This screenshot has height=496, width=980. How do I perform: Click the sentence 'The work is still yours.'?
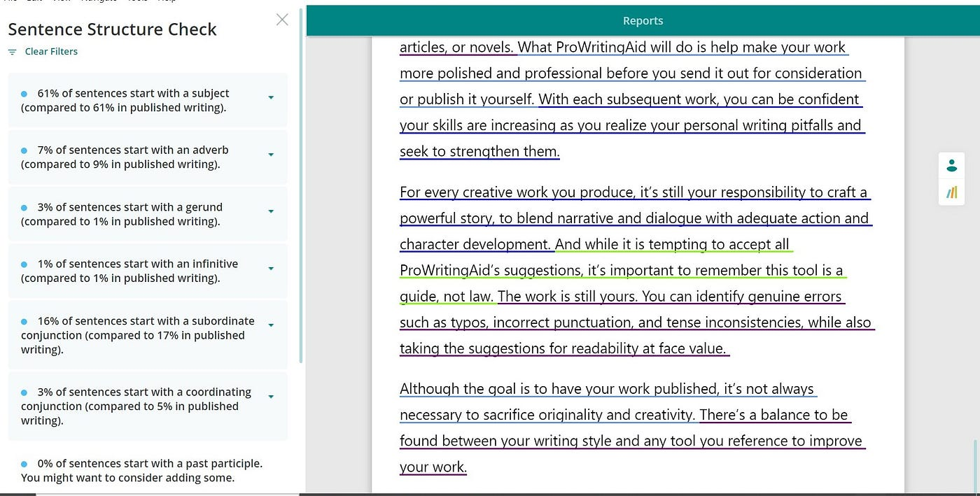(x=568, y=297)
